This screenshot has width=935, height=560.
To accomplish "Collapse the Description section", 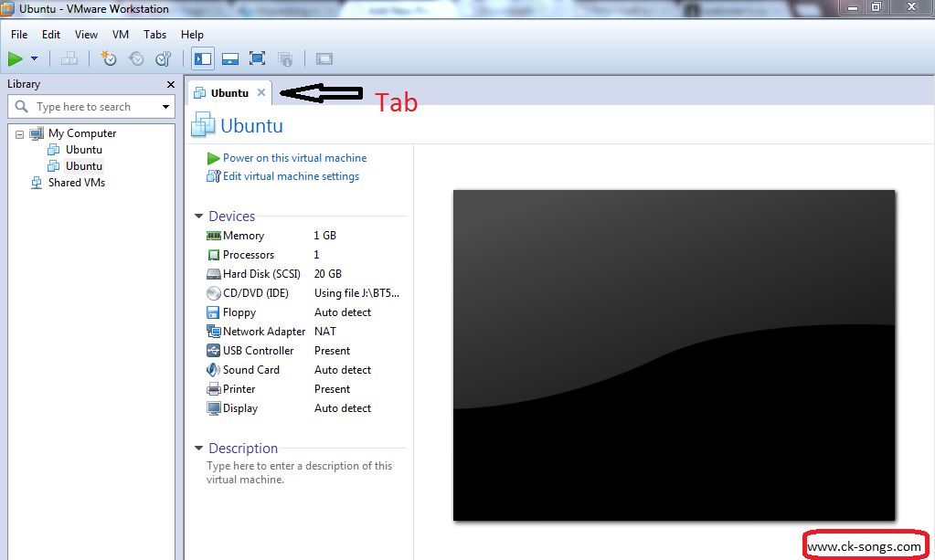I will tap(198, 448).
